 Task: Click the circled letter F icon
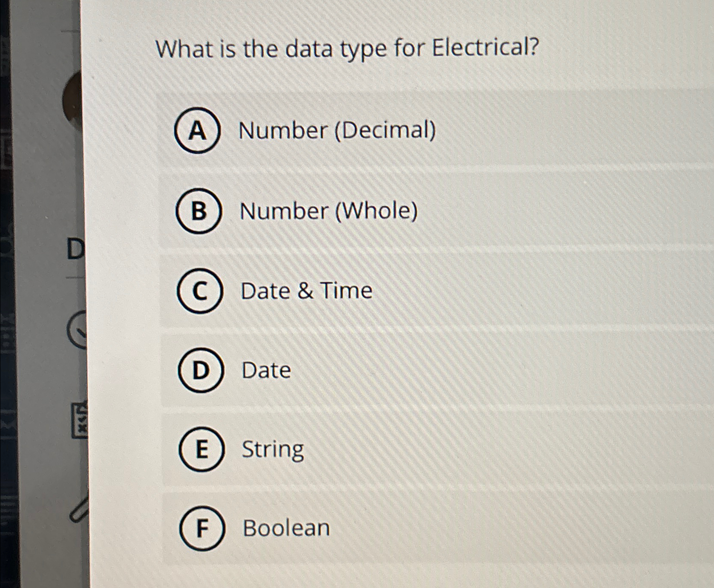(x=202, y=529)
